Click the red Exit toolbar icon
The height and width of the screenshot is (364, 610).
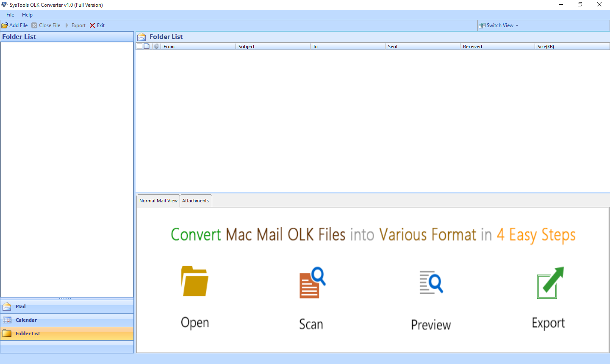[x=92, y=25]
